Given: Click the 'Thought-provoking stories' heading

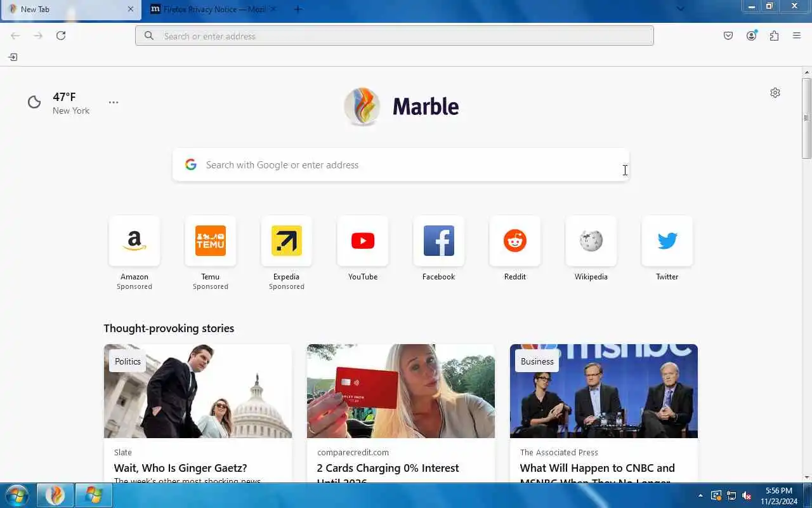Looking at the screenshot, I should point(169,328).
